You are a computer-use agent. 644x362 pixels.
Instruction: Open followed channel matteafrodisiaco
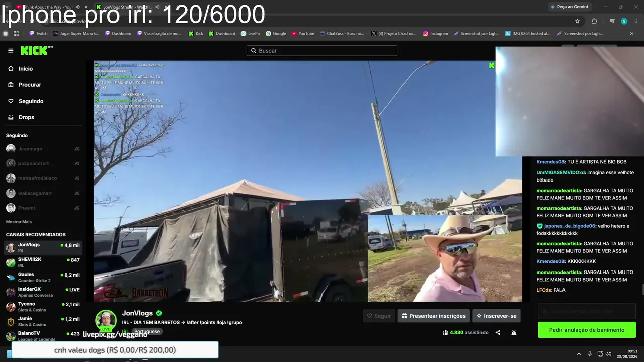[x=42, y=178]
